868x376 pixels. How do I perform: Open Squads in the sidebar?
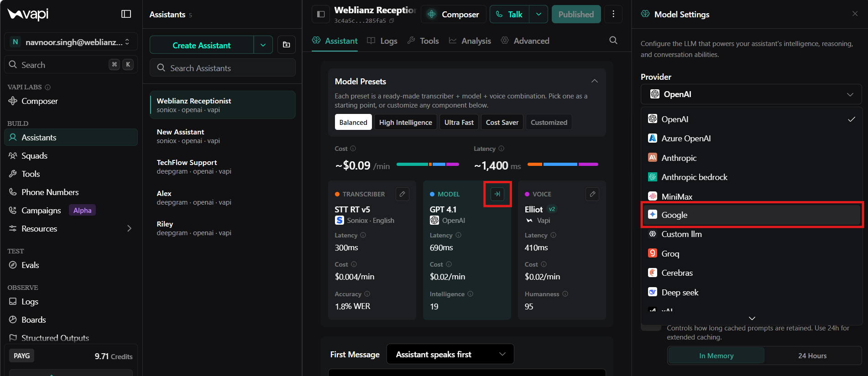pyautogui.click(x=71, y=156)
